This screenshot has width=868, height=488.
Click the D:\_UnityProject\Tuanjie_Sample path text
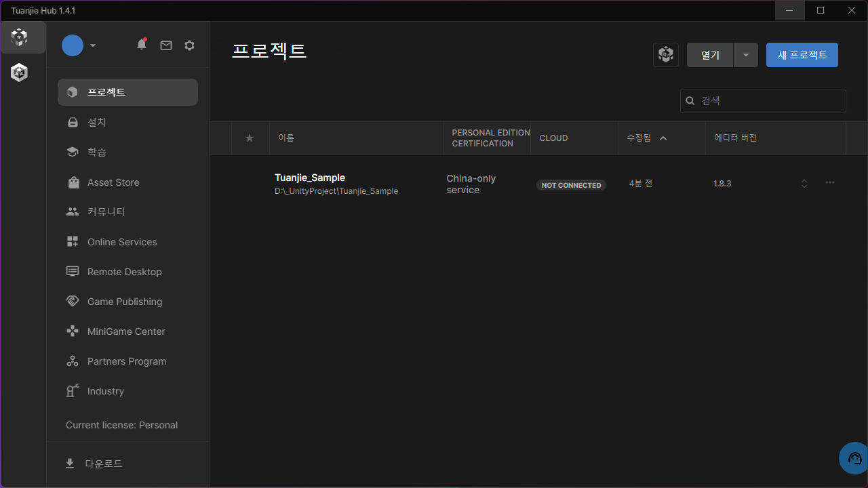click(x=336, y=191)
